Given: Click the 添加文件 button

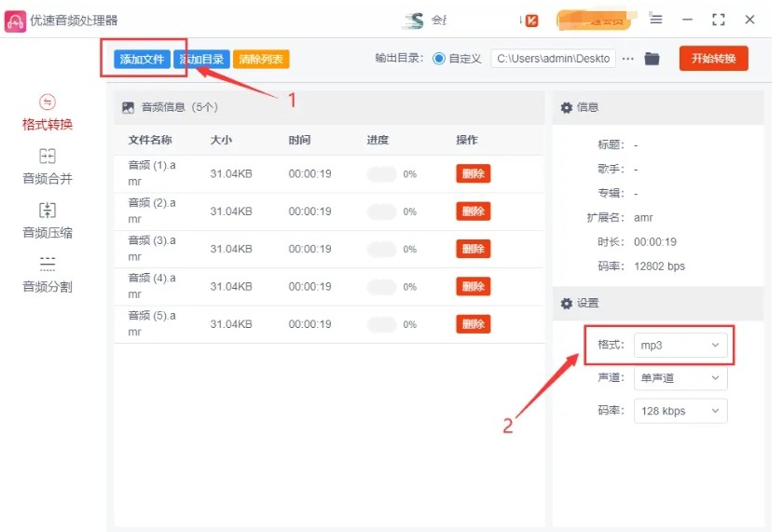Looking at the screenshot, I should (142, 59).
